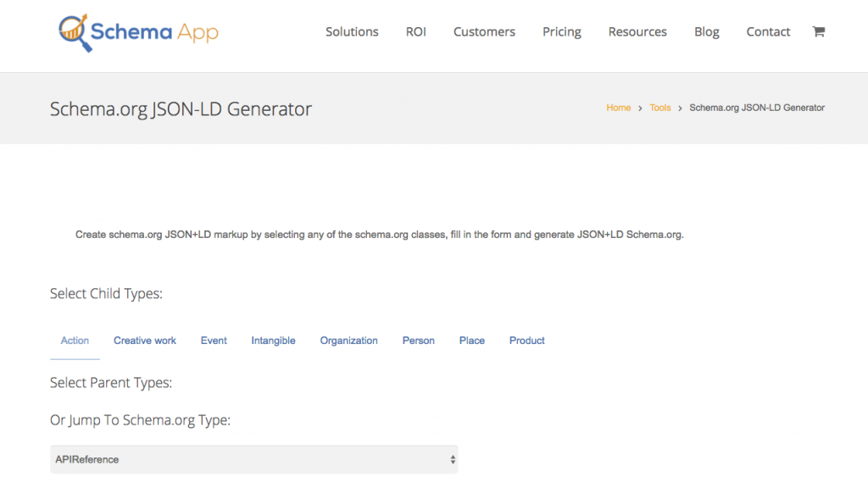Open the shopping cart icon
Viewport: 868px width, 499px height.
[818, 31]
